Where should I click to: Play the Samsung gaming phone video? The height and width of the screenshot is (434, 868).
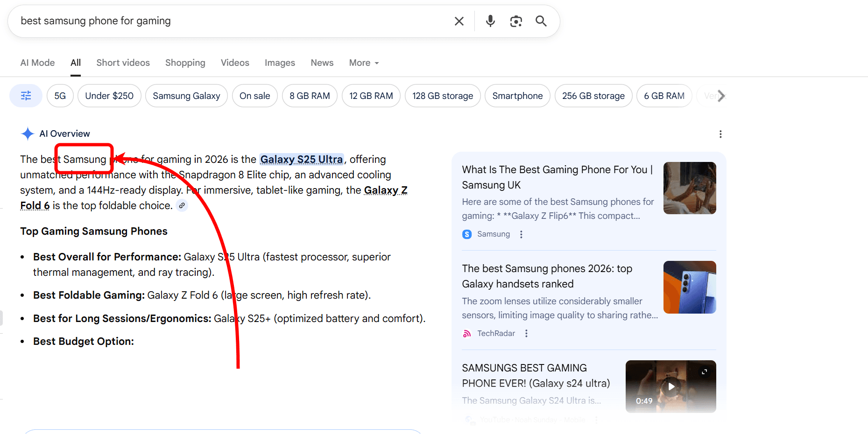click(x=671, y=387)
